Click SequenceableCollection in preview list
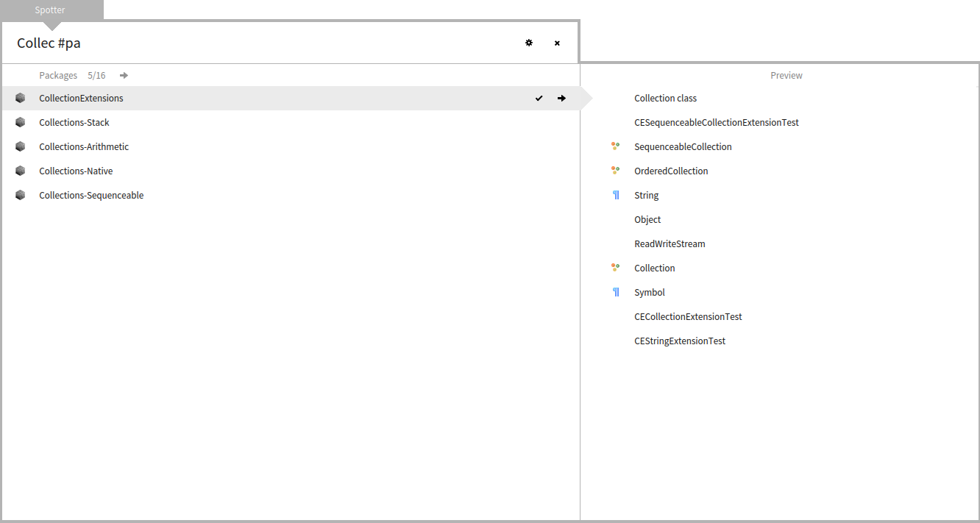 click(x=683, y=146)
